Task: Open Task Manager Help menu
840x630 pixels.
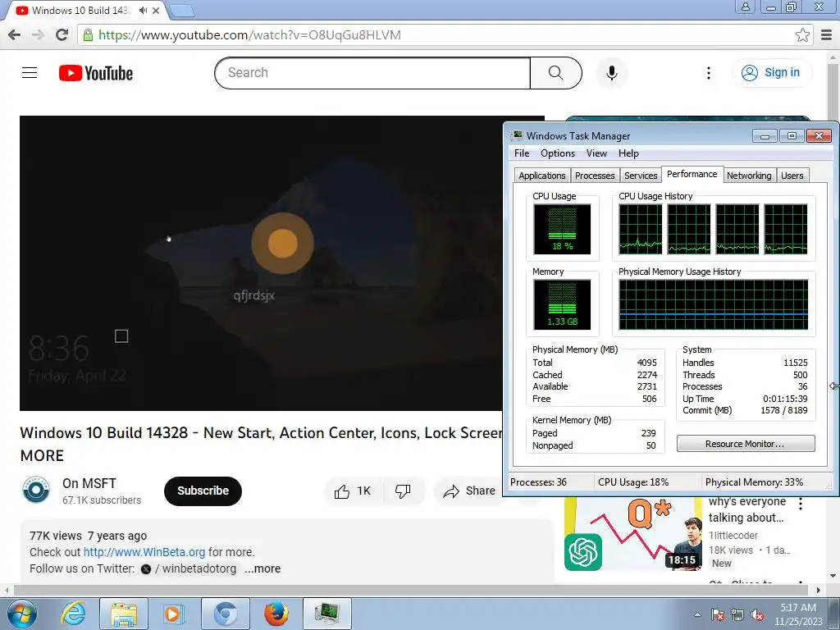Action: tap(628, 153)
